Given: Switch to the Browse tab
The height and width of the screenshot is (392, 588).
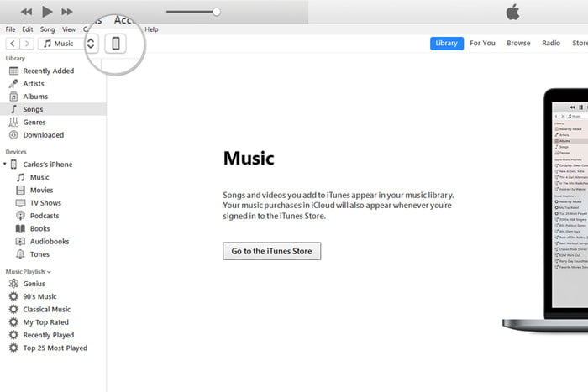Looking at the screenshot, I should tap(518, 43).
